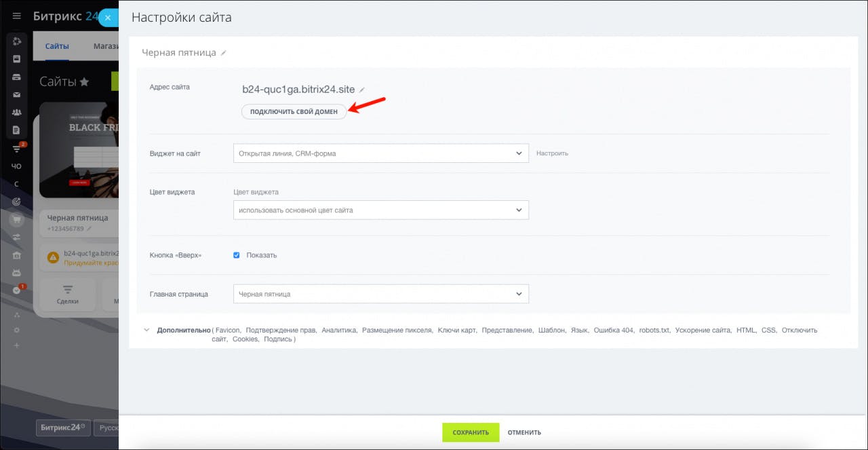Click the green Сохранить button
Screen dimensions: 868x450
471,432
